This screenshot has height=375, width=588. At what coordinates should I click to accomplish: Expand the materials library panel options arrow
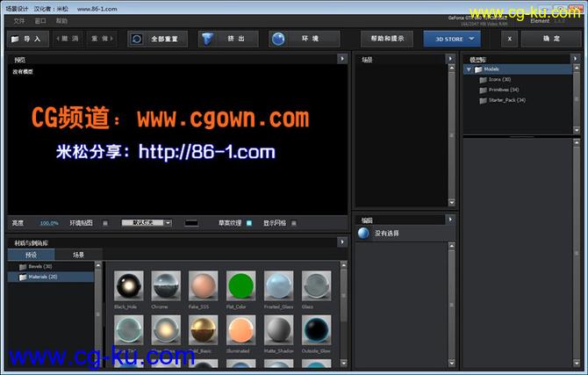342,242
